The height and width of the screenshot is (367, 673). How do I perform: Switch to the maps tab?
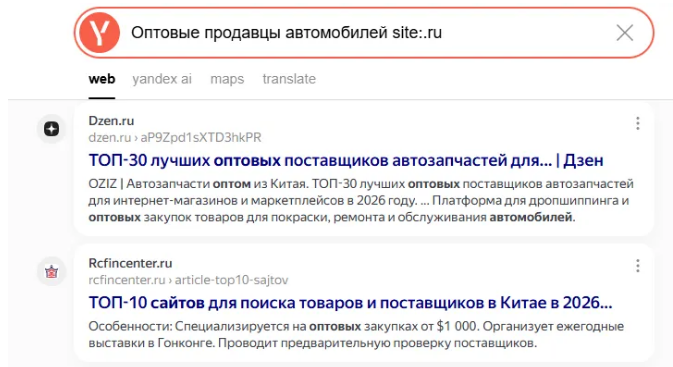tap(227, 79)
